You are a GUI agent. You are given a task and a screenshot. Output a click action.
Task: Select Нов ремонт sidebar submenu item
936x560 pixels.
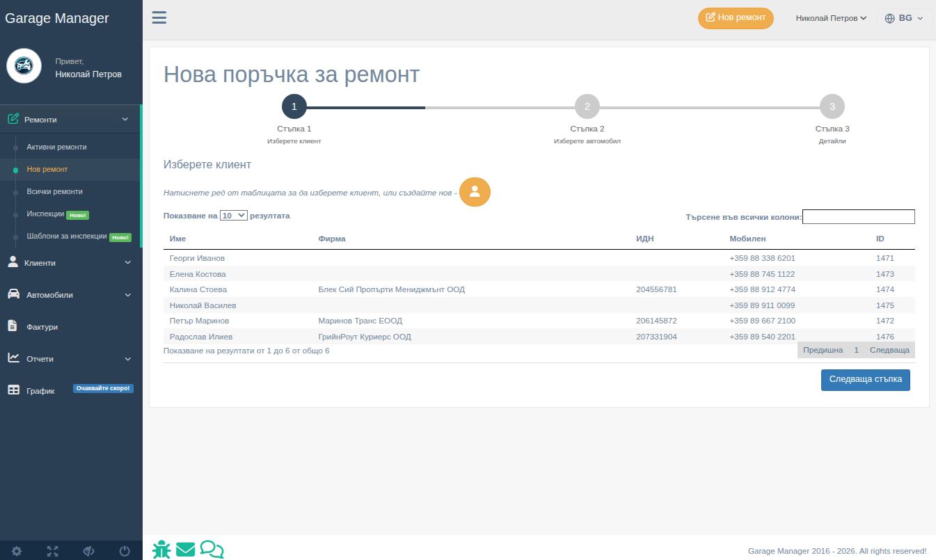pyautogui.click(x=47, y=169)
